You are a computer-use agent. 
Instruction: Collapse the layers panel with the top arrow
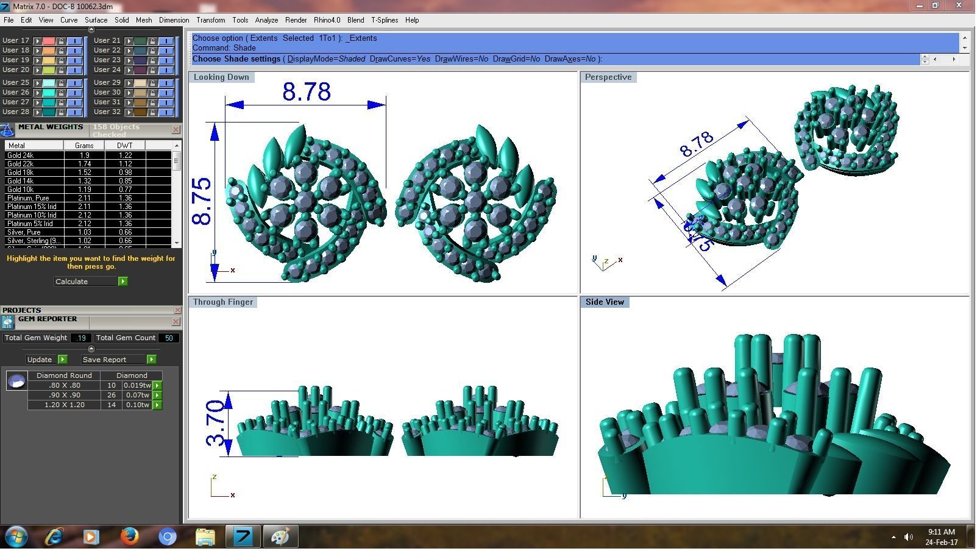coord(91,30)
